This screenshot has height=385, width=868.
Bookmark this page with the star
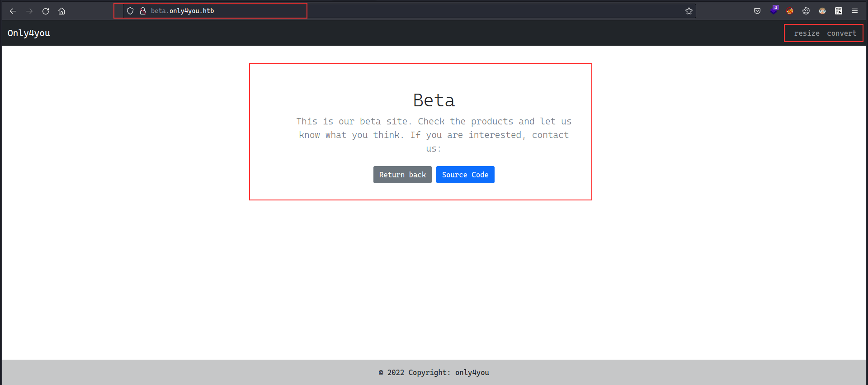click(689, 11)
